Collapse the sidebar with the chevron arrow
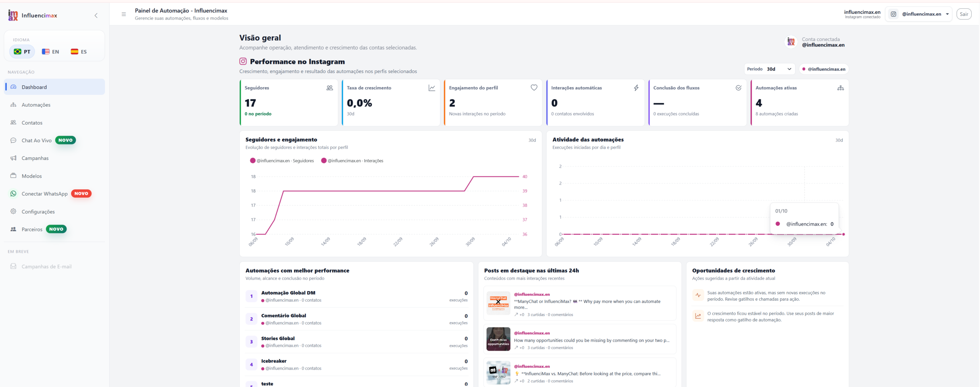The width and height of the screenshot is (980, 387). 96,15
